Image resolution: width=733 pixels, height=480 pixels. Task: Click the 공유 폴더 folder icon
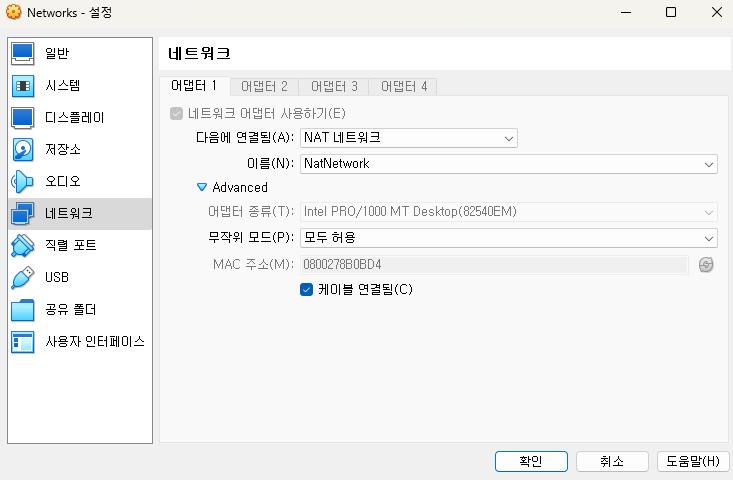(x=22, y=310)
